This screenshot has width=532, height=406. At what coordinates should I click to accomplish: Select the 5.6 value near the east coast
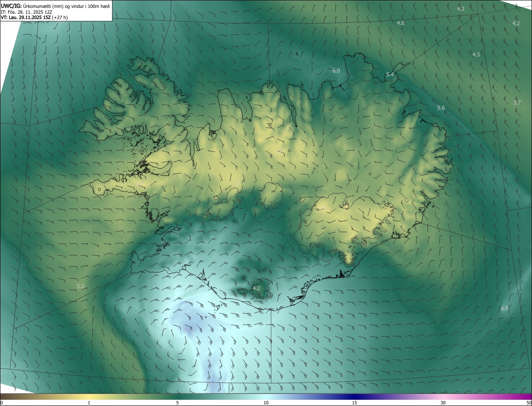pyautogui.click(x=441, y=108)
